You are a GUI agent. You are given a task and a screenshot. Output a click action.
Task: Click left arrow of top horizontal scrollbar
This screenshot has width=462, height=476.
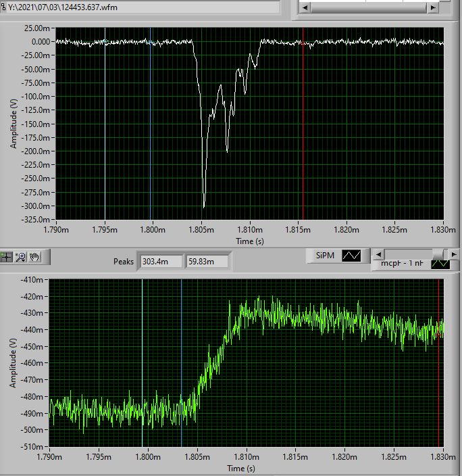pyautogui.click(x=305, y=7)
